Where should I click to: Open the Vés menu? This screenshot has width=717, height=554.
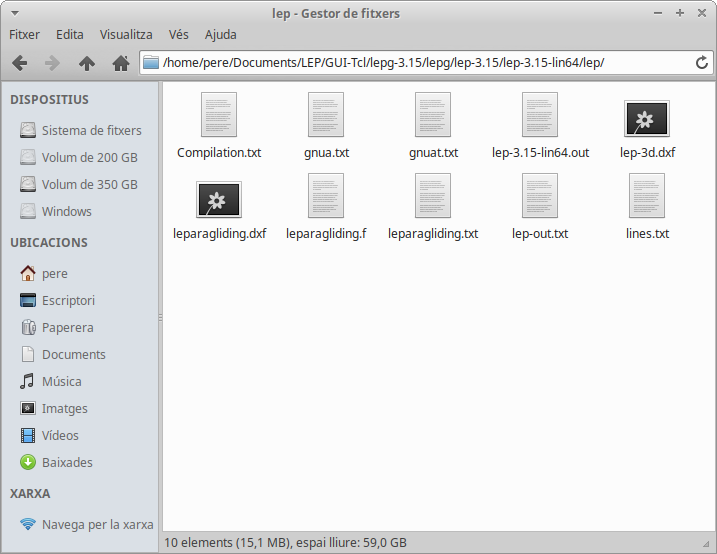178,35
